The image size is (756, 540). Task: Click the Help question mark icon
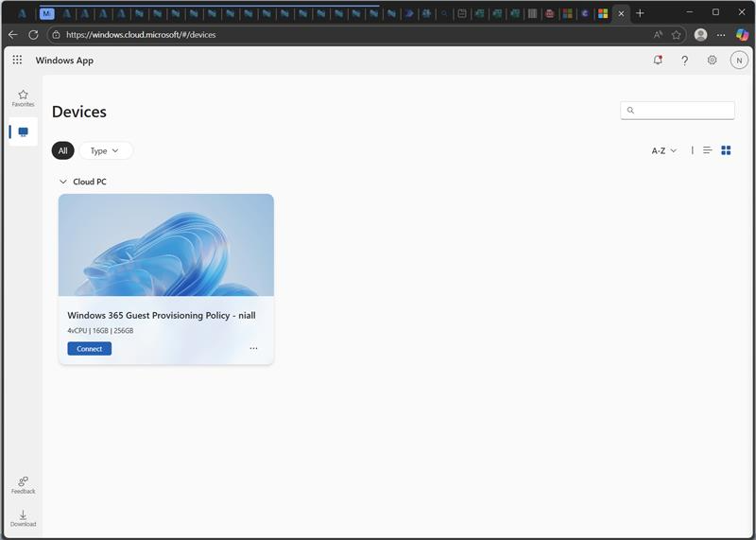coord(685,60)
